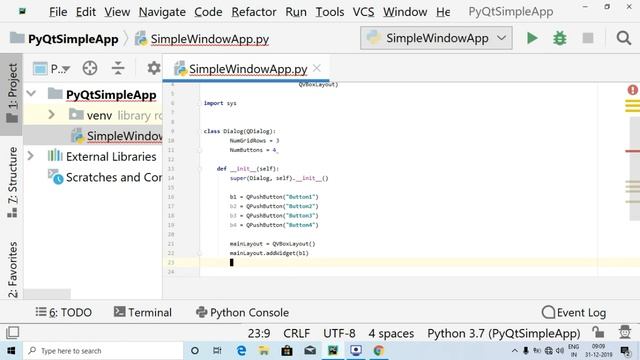Click the locate-in-project crosshair icon
The height and width of the screenshot is (360, 640).
tap(90, 68)
